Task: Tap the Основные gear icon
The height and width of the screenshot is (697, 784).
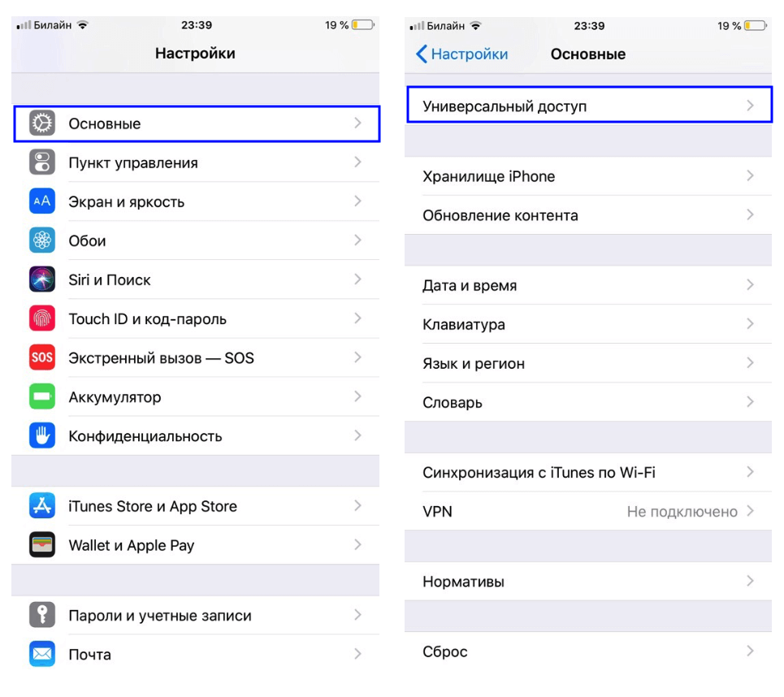Action: click(x=42, y=123)
